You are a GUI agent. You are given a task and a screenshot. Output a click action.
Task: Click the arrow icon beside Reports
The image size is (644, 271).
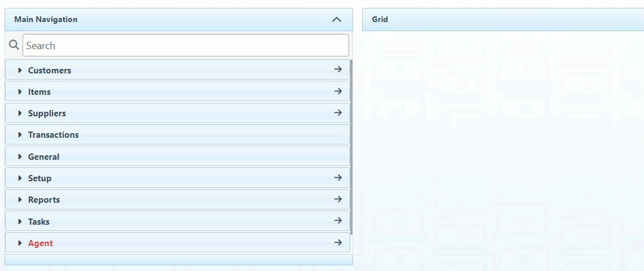tap(338, 199)
